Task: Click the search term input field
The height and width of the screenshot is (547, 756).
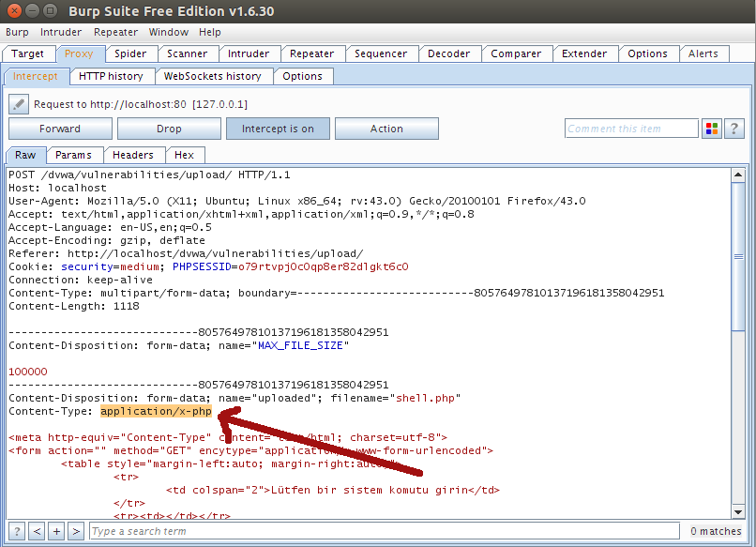Action: pyautogui.click(x=385, y=531)
